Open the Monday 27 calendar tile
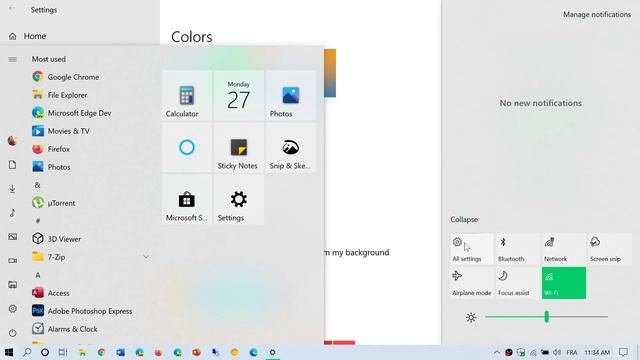Viewport: 640px width, 360px height. tap(238, 95)
